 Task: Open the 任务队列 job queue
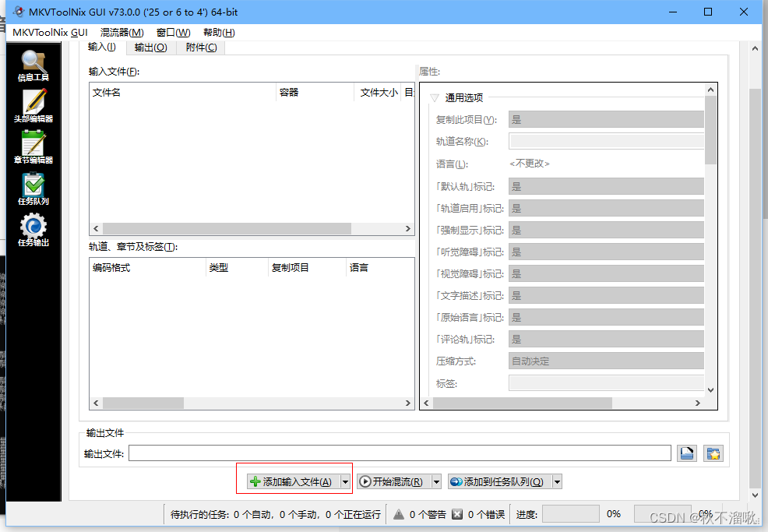[x=33, y=188]
